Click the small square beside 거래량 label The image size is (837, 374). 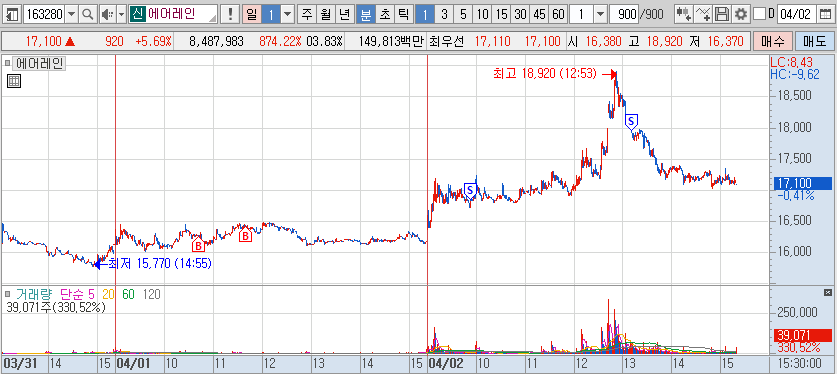click(7, 293)
